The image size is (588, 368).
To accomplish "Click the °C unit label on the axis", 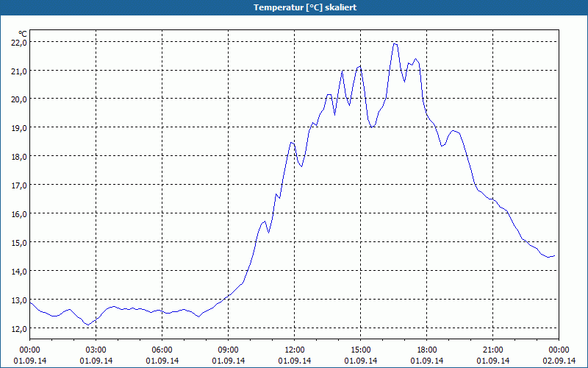I will (x=23, y=34).
